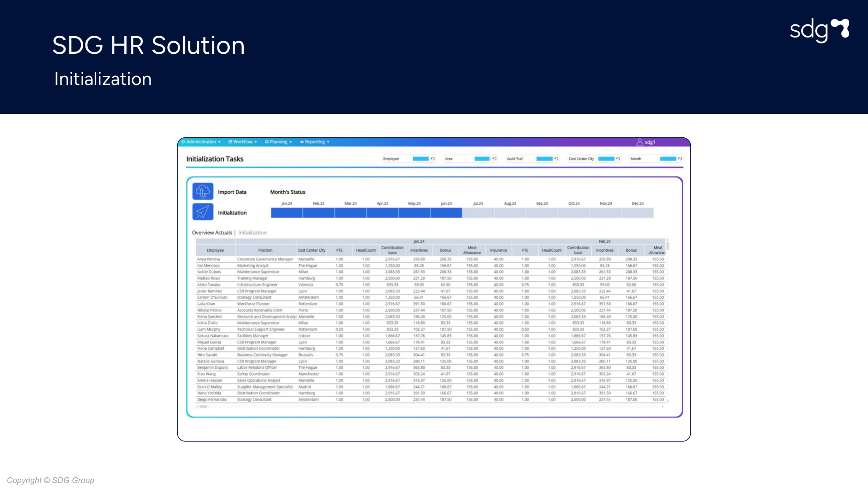Click the Employee filter selector field
Viewport: 868px width, 488px height.
420,159
